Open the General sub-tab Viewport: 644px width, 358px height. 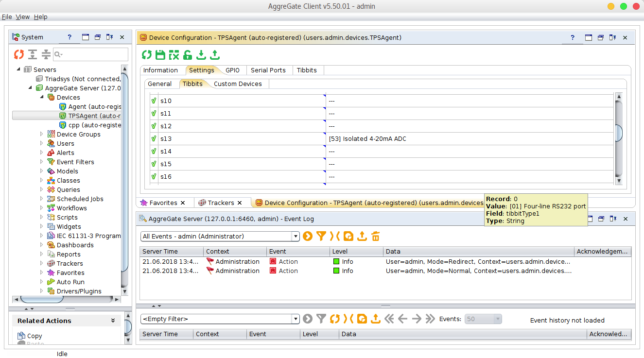pos(160,84)
